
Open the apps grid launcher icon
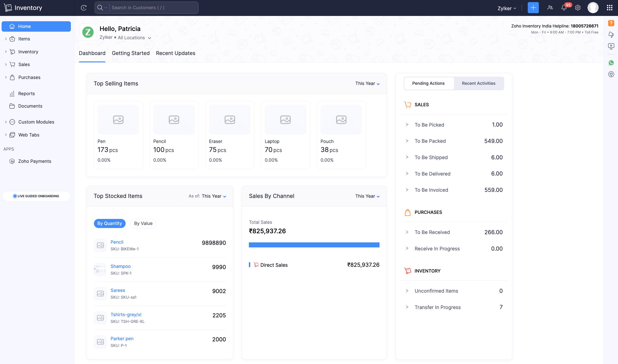[610, 8]
